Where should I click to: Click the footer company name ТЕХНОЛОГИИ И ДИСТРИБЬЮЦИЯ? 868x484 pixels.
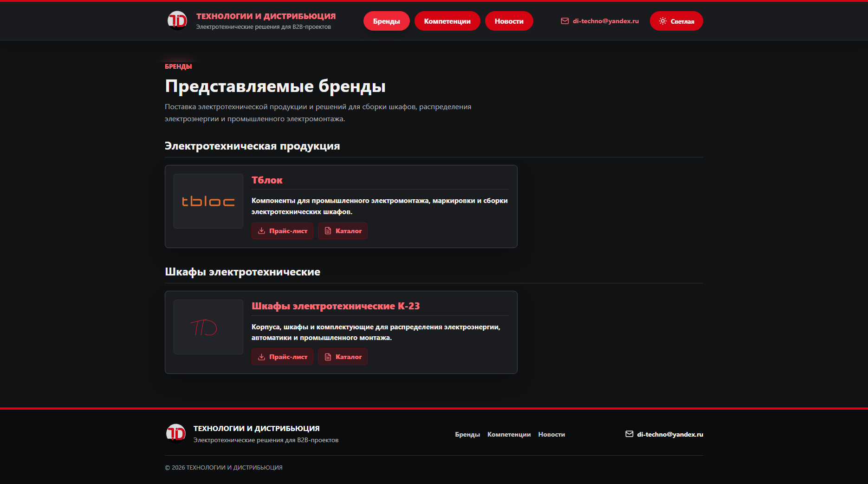click(256, 428)
